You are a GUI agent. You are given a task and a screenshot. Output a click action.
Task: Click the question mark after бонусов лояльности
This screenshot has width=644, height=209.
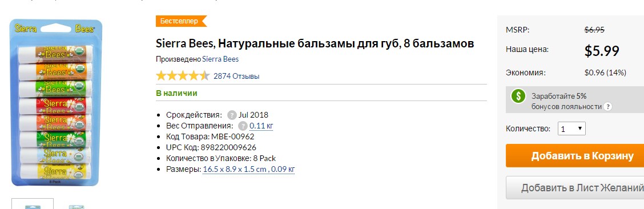[x=607, y=107]
